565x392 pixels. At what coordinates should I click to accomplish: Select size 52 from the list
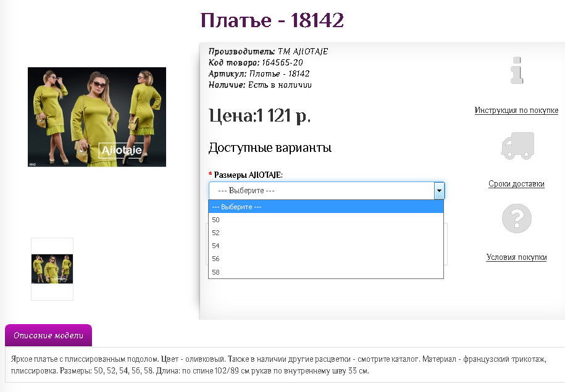[326, 233]
